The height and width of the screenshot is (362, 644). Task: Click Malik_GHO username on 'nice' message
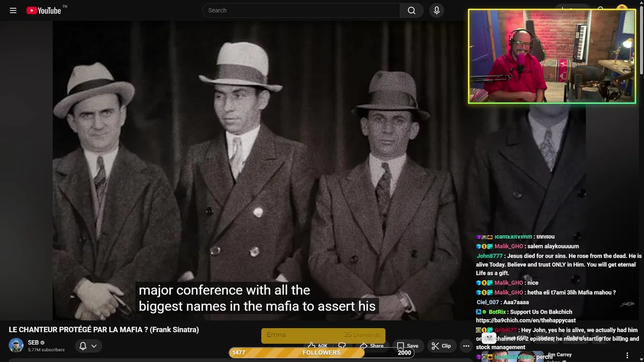pyautogui.click(x=509, y=283)
